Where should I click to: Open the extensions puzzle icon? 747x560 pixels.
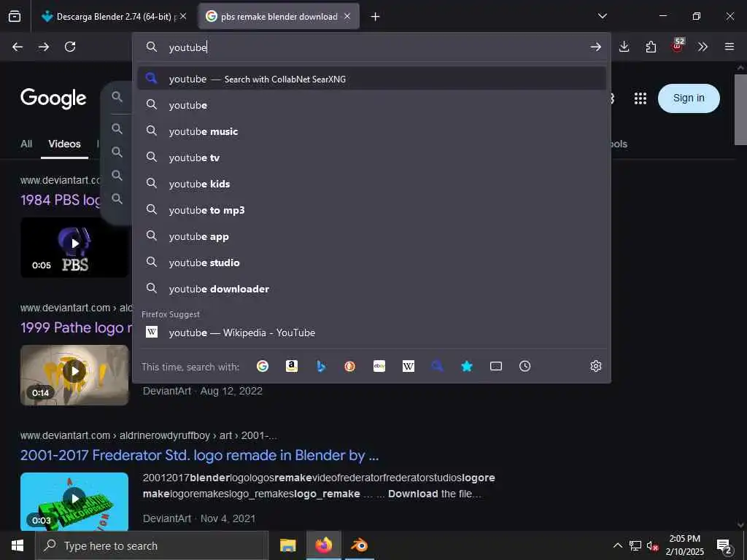tap(651, 47)
